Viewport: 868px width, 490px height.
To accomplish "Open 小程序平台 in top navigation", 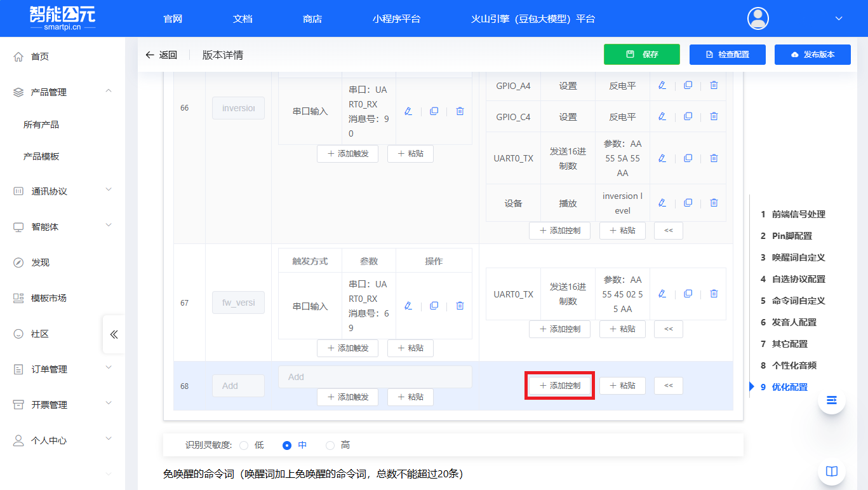I will (x=396, y=19).
